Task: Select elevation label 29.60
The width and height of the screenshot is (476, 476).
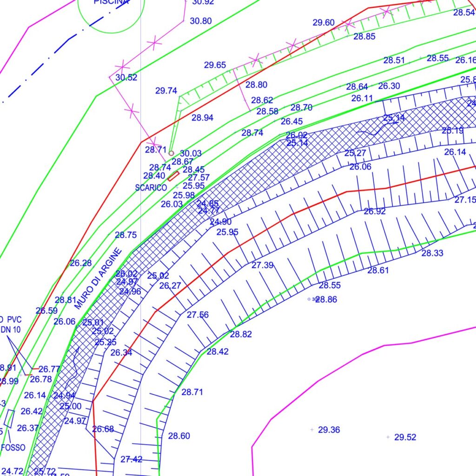Action: pyautogui.click(x=324, y=22)
